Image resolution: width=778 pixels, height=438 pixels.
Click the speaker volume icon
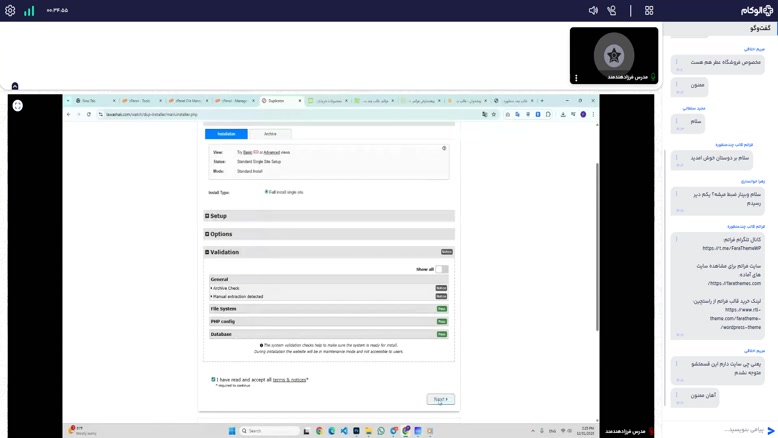pyautogui.click(x=593, y=11)
